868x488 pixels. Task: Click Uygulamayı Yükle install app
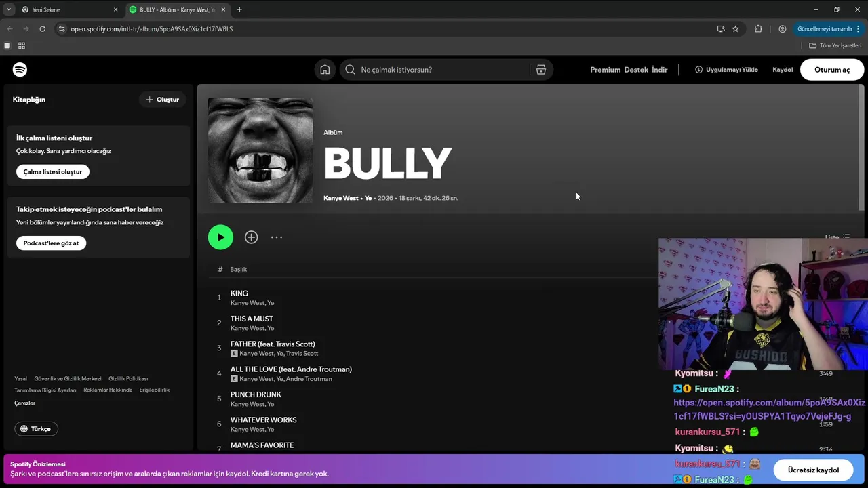pos(726,70)
